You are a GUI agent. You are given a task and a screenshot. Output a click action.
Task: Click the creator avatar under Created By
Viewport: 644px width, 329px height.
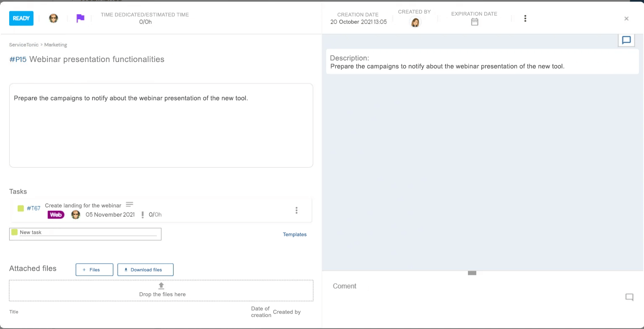coord(415,23)
